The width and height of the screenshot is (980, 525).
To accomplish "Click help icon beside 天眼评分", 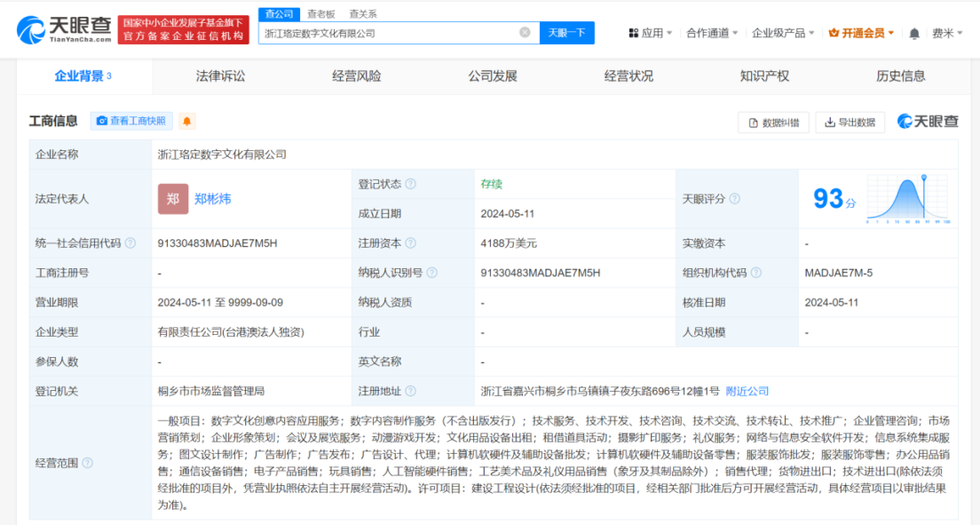I will [x=734, y=199].
